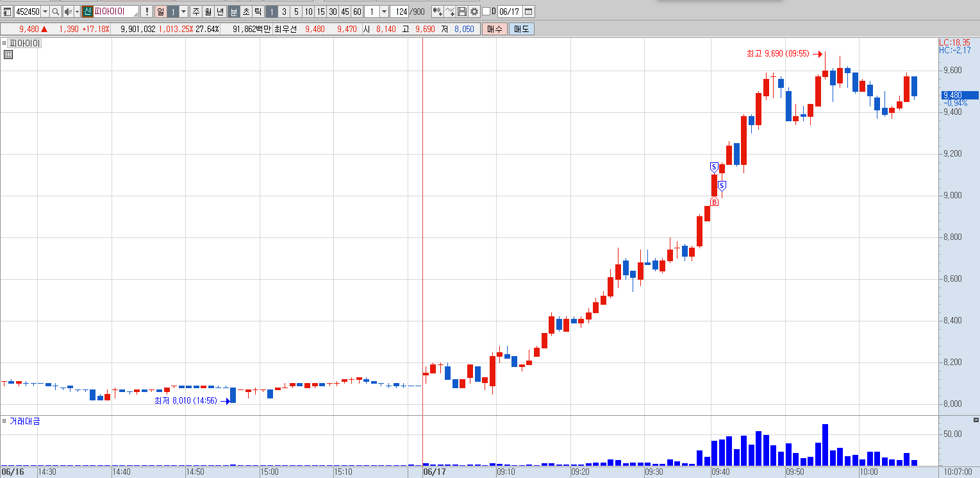The width and height of the screenshot is (980, 478).
Task: Open the calendar date picker icon
Action: [529, 12]
